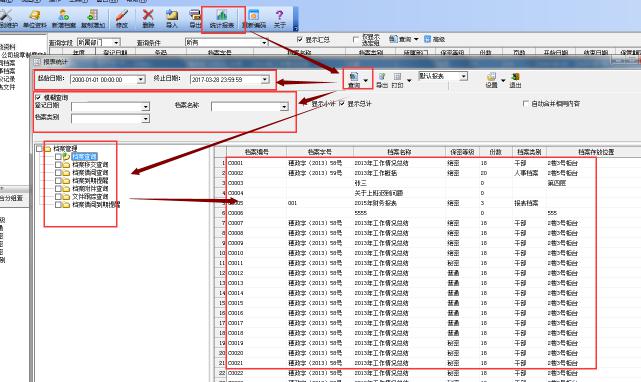Check the 档案到期提醒 tree checkbox

click(58, 180)
